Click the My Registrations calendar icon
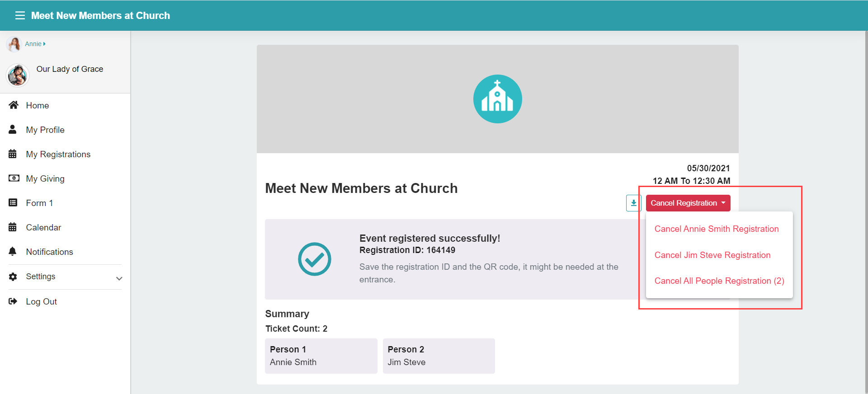 [x=13, y=154]
